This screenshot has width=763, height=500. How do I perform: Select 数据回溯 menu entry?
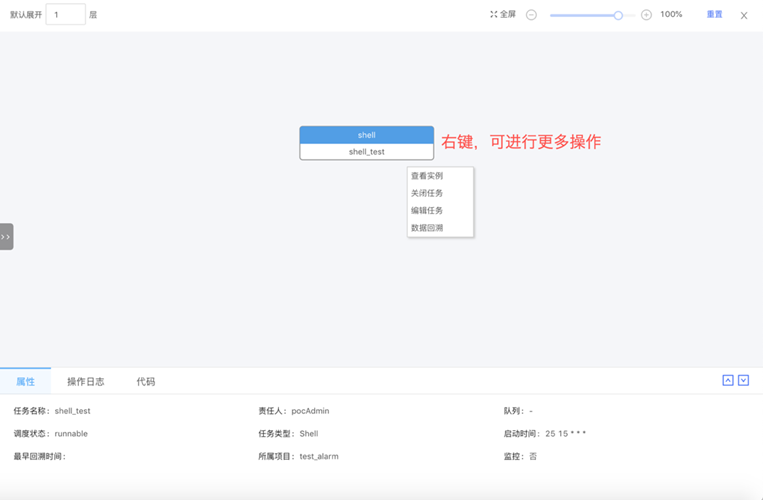coord(427,228)
